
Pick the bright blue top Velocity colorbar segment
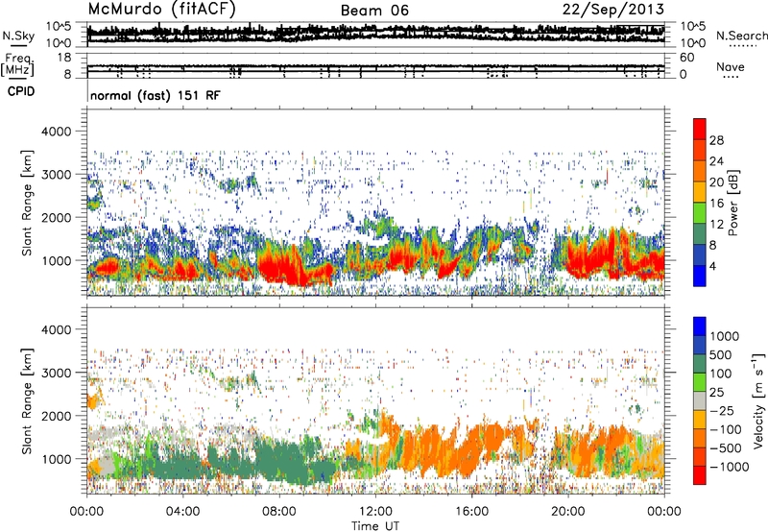point(700,326)
